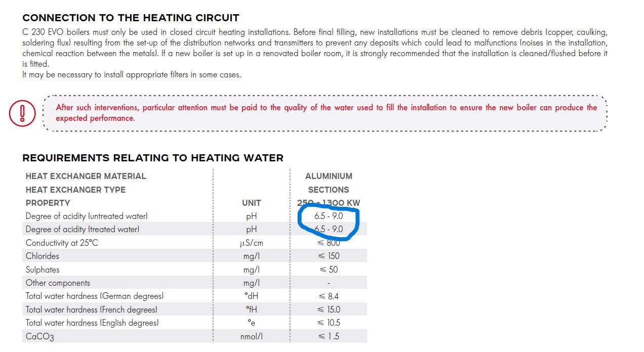Click the CaCO3 row label
Image resolution: width=644 pixels, height=352 pixels.
pos(40,336)
